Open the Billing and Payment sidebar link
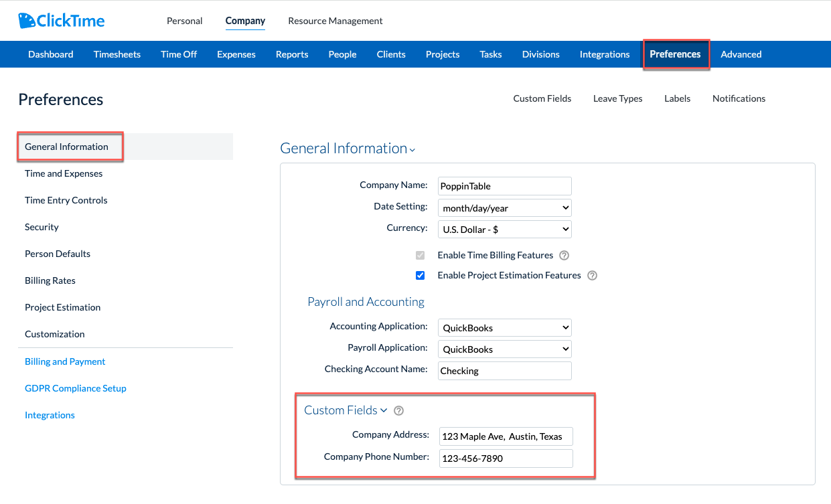The width and height of the screenshot is (831, 504). [65, 361]
